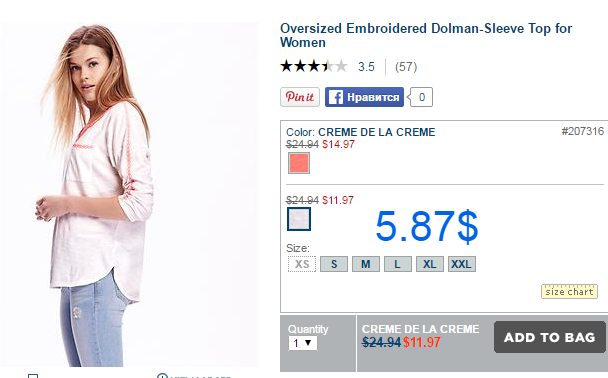This screenshot has height=378, width=608.
Task: Click the item number #207316
Action: (x=582, y=131)
